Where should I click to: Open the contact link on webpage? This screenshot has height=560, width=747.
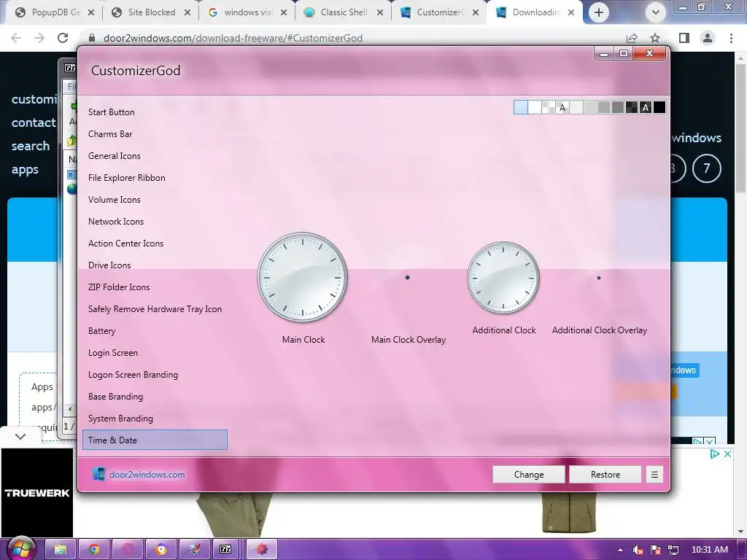[34, 122]
